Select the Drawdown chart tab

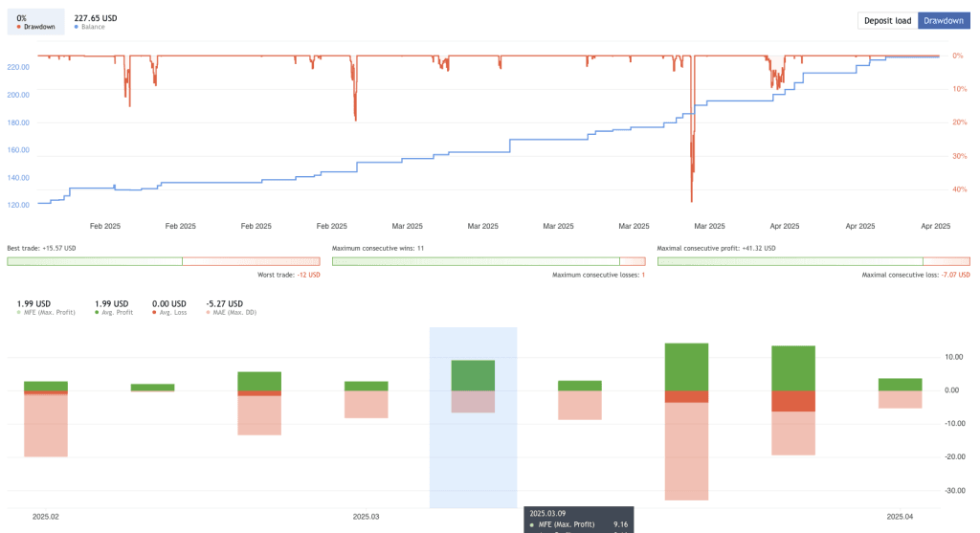944,20
